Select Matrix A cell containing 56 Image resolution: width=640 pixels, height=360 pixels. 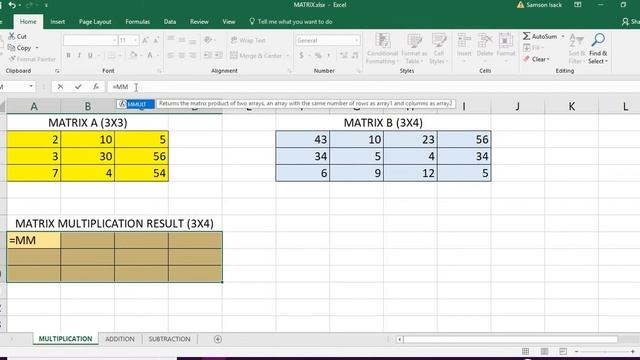[x=141, y=156]
